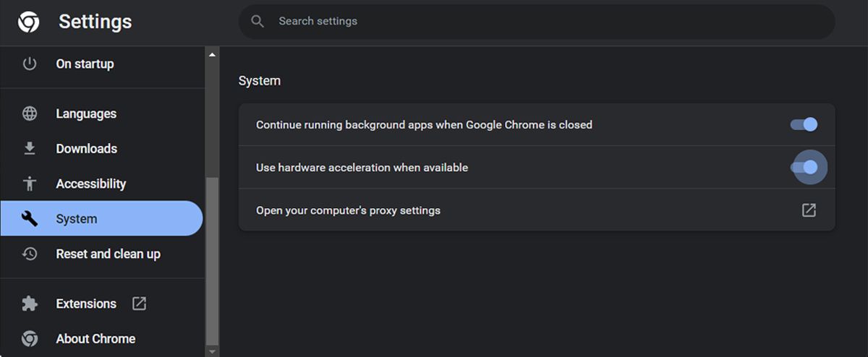Click the Reset and clean up history icon

point(30,254)
